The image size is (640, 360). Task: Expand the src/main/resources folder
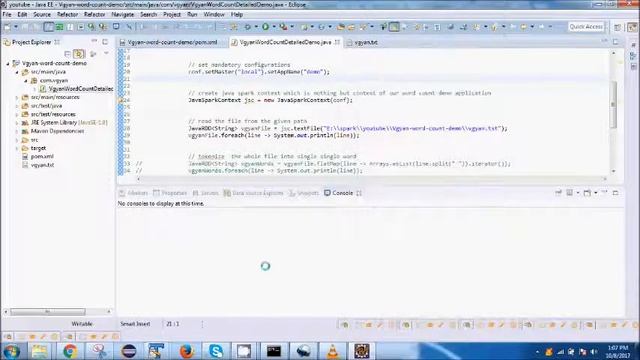(x=17, y=98)
